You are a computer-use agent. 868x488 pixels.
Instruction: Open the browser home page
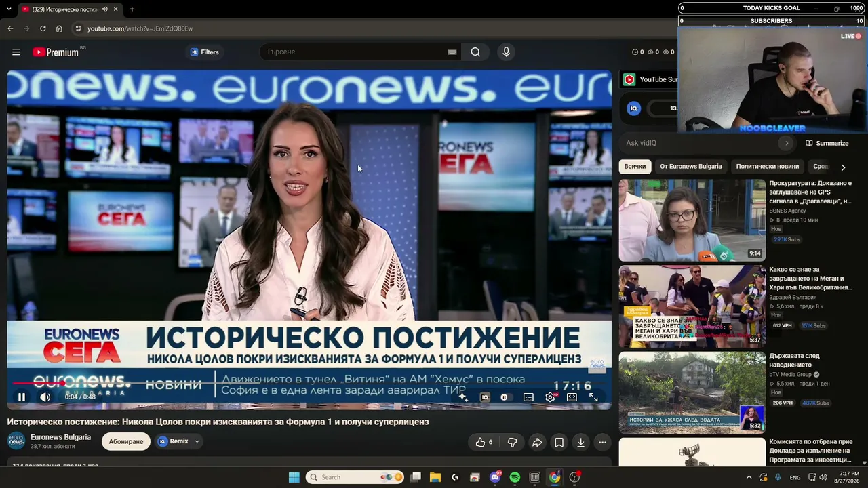click(x=59, y=28)
